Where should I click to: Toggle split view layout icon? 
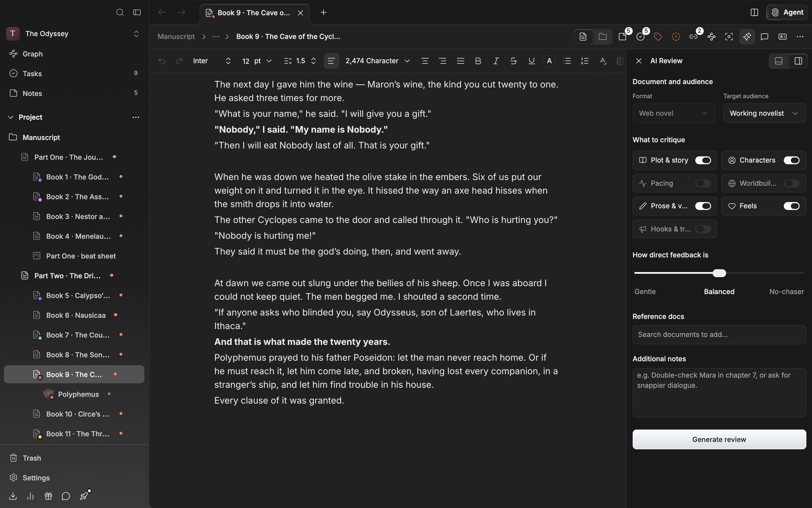tap(754, 12)
